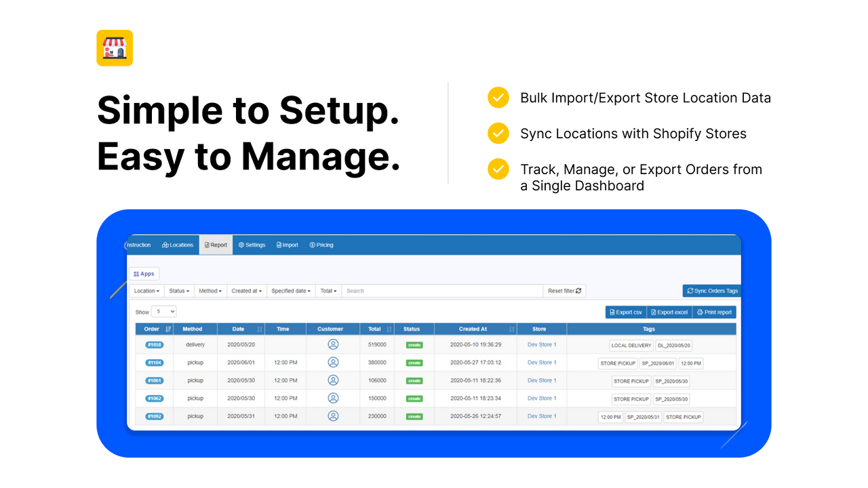Sort the Total column using its arrows

point(389,329)
